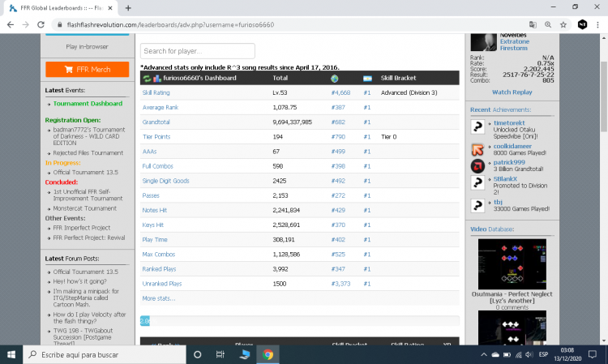Click the site lock padlock icon
Image resolution: width=608 pixels, height=364 pixels.
60,24
